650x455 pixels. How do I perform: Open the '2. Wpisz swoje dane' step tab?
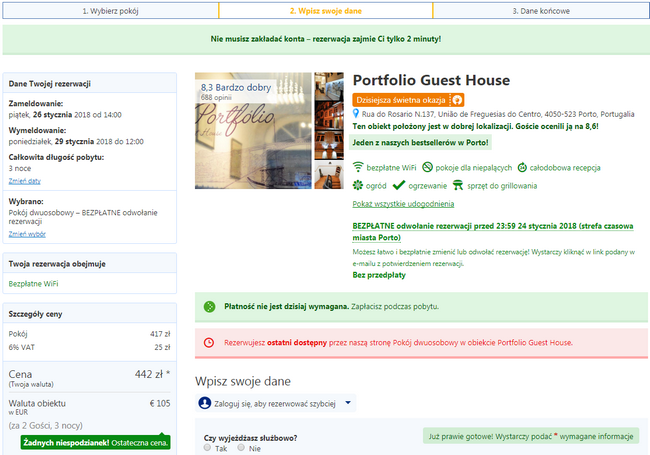point(326,11)
